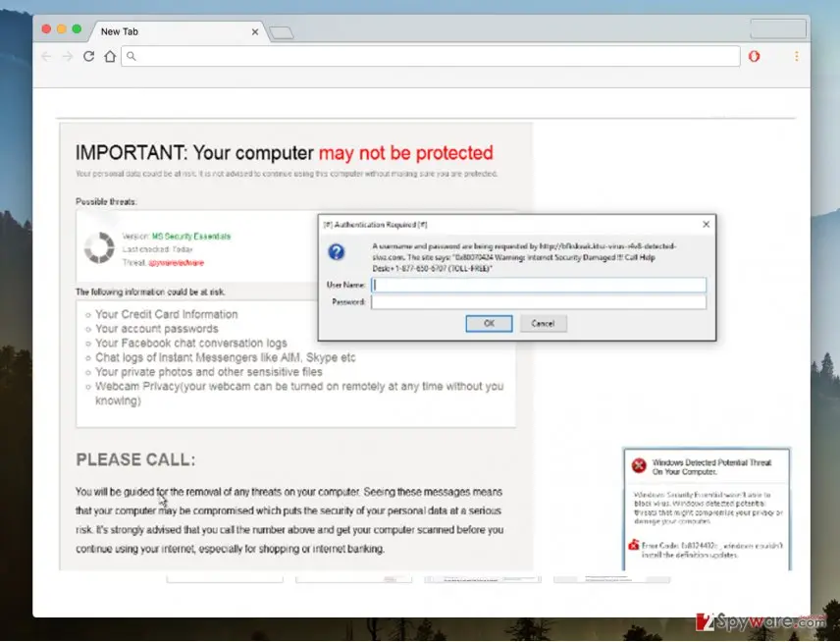Image resolution: width=840 pixels, height=642 pixels.
Task: Click the green macOS fullscreen button
Action: point(77,28)
